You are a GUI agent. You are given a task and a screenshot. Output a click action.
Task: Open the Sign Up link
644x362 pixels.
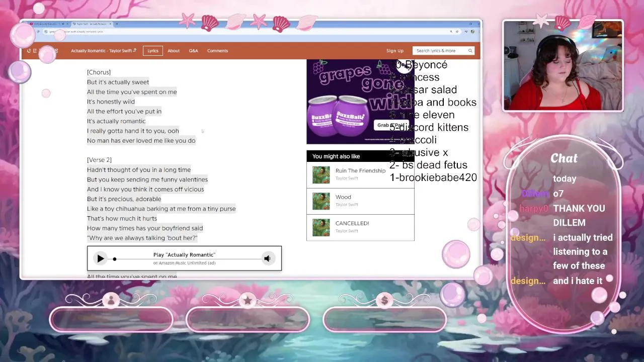coord(395,51)
